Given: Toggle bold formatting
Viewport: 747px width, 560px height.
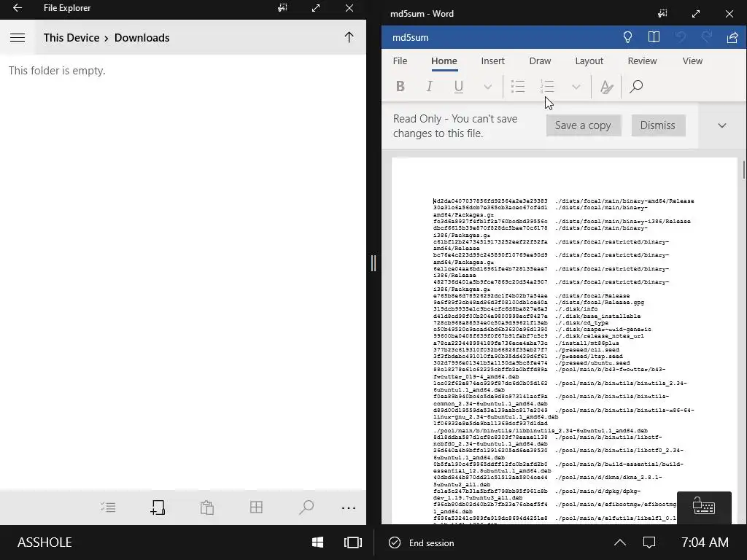Looking at the screenshot, I should pyautogui.click(x=400, y=87).
